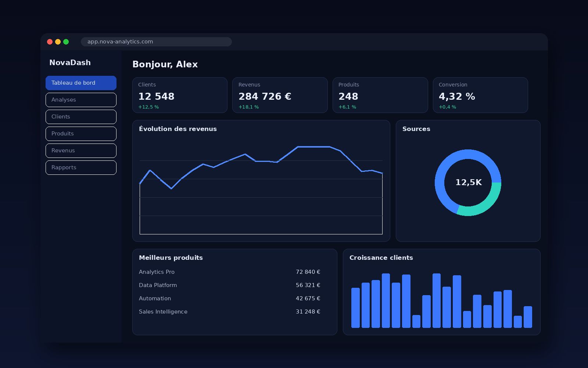Open the Rapports sidebar item
The width and height of the screenshot is (588, 368).
[81, 167]
